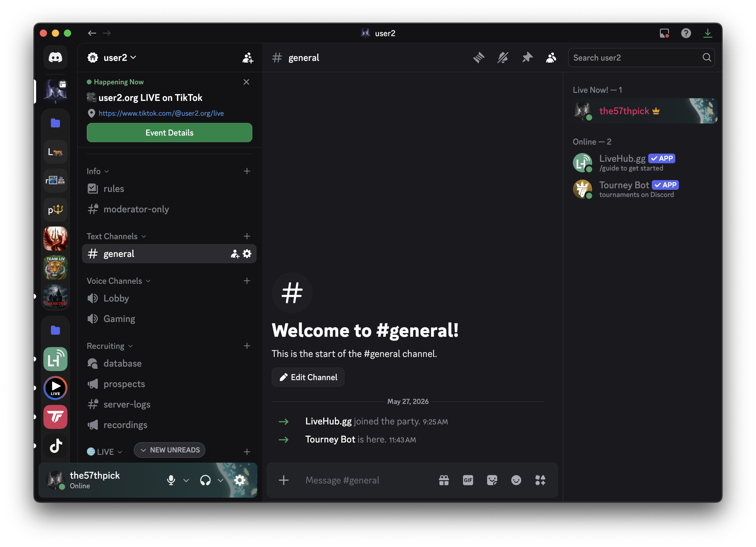This screenshot has height=547, width=756.
Task: Open the TikTok live link
Action: pyautogui.click(x=161, y=113)
